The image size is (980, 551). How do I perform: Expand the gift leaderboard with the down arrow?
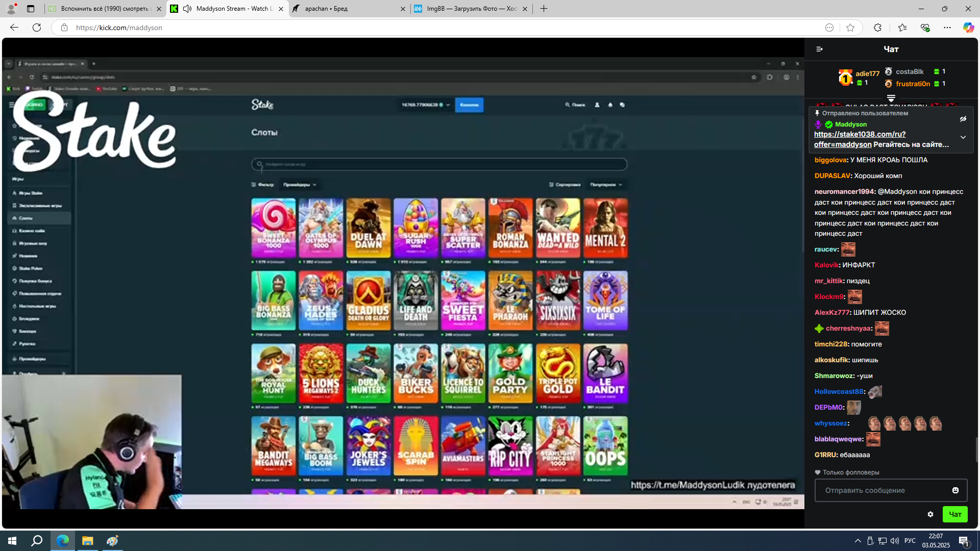tap(891, 98)
